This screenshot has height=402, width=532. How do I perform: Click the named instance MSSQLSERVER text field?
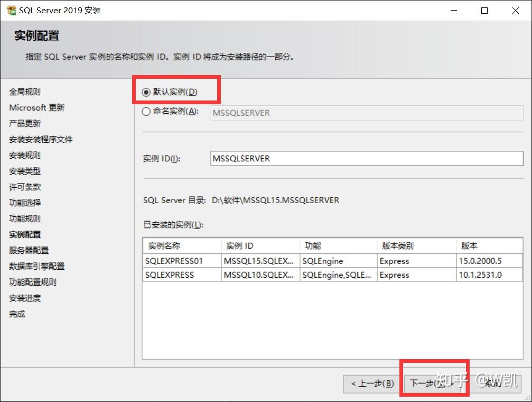(x=367, y=113)
